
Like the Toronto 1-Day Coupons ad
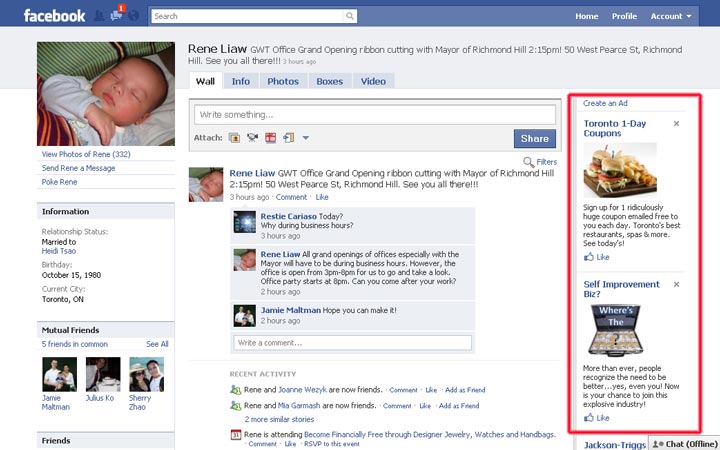[596, 257]
